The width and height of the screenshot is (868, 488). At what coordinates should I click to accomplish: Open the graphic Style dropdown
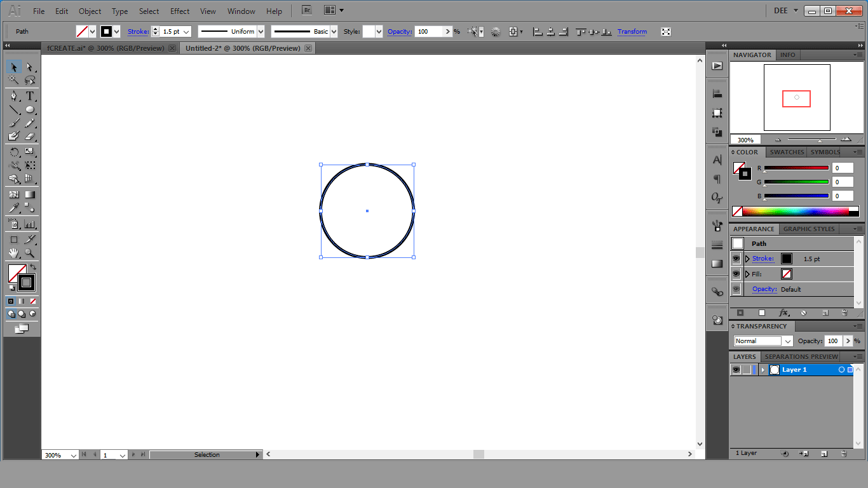pos(379,32)
